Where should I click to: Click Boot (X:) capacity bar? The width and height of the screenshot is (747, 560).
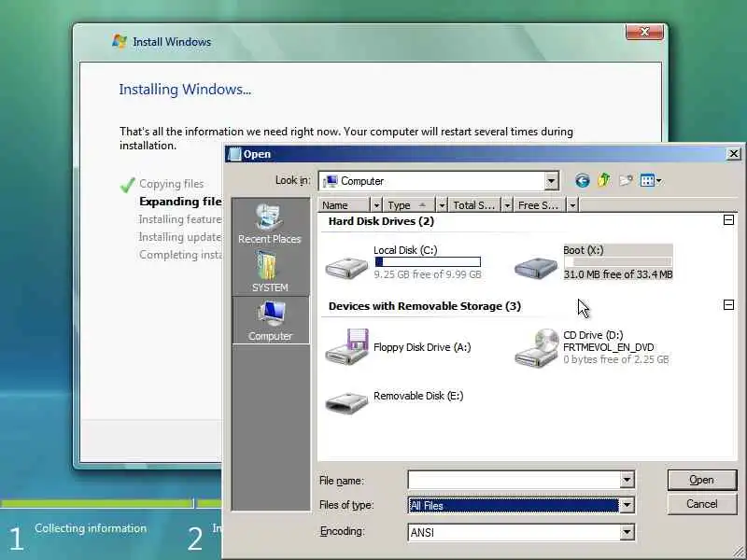pos(618,262)
